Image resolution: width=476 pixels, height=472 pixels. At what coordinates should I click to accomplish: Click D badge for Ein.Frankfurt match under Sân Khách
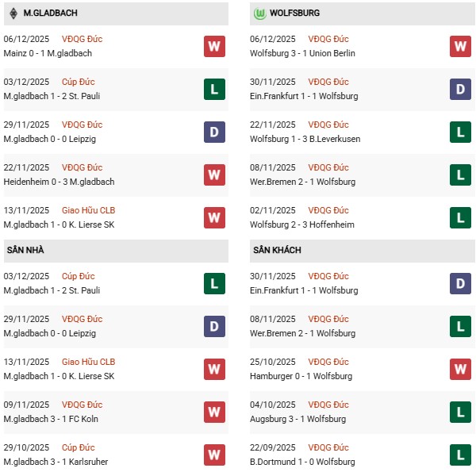tap(460, 283)
